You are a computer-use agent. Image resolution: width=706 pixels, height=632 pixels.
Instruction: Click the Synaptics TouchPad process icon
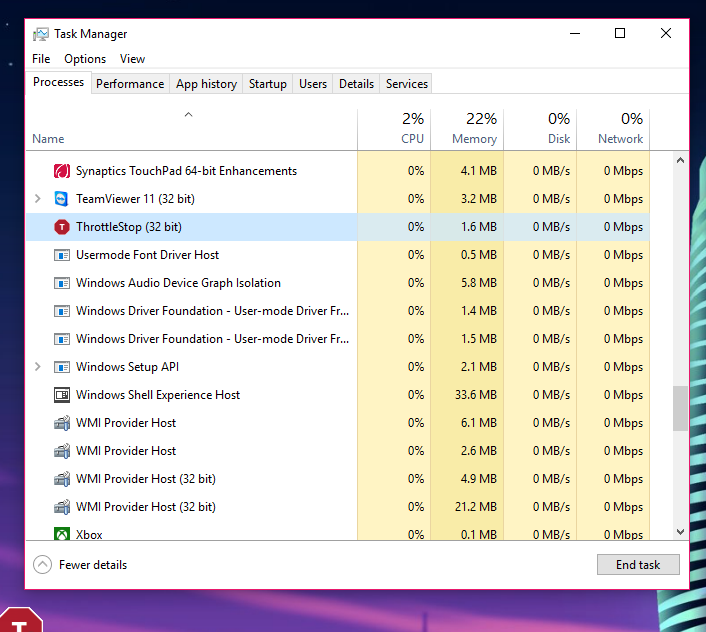pyautogui.click(x=62, y=171)
